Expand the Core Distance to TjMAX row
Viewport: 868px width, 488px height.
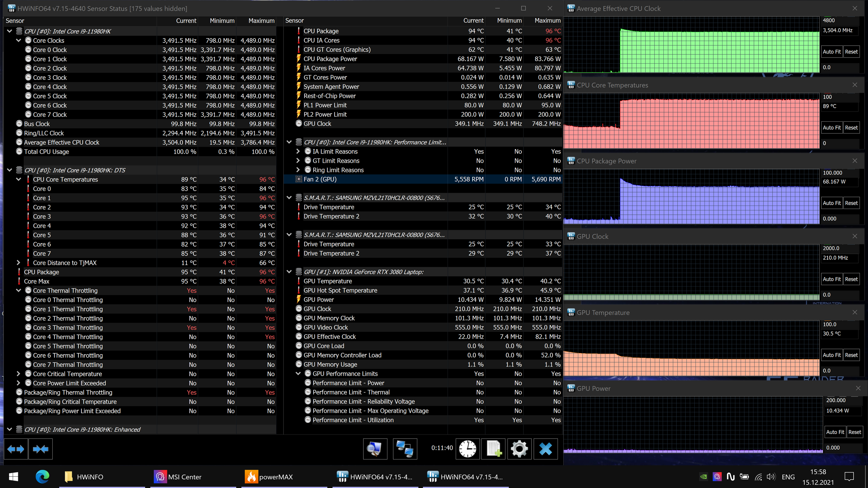pos(19,263)
